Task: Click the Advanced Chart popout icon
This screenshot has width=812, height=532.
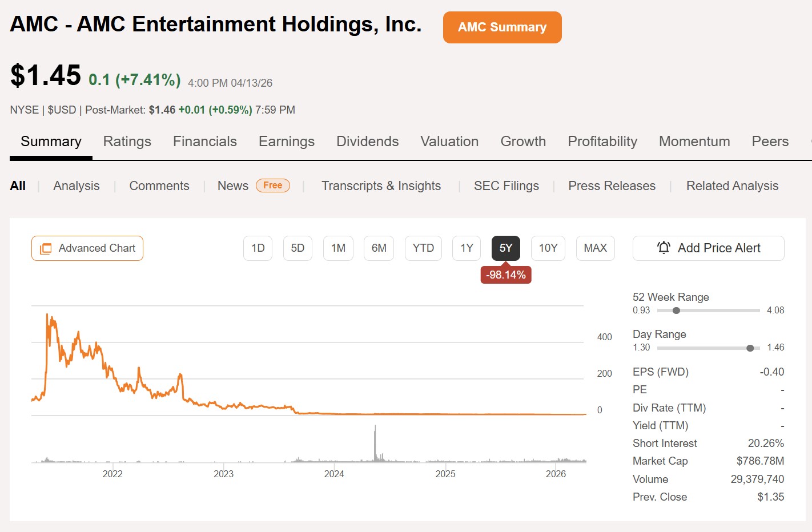Action: pos(46,248)
